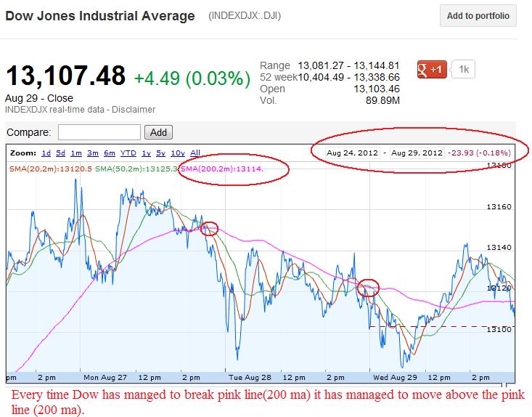The height and width of the screenshot is (417, 532).
Task: Click the 52 week range value
Action: click(x=348, y=77)
